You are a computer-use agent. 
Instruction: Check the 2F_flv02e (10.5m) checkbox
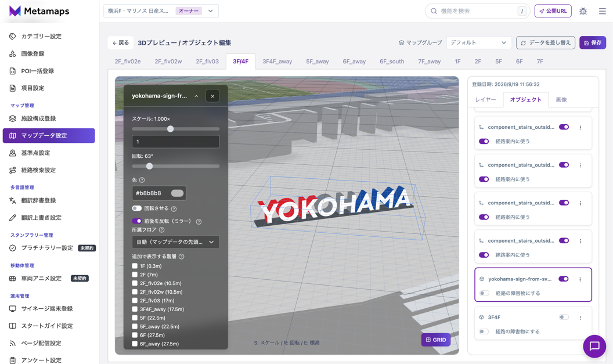pos(135,283)
